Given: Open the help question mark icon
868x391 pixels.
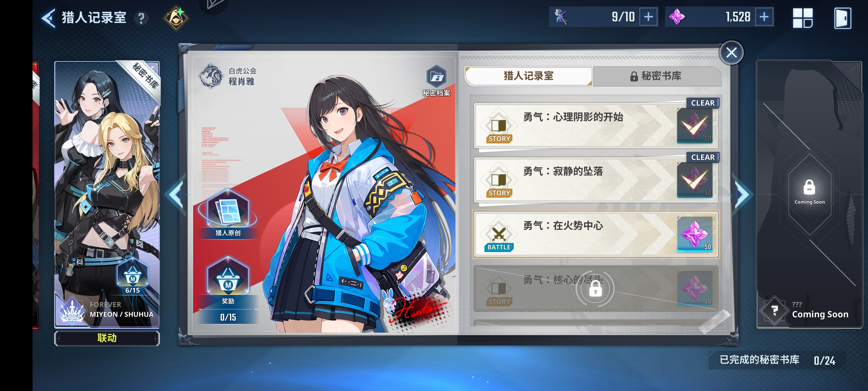Looking at the screenshot, I should click(142, 18).
